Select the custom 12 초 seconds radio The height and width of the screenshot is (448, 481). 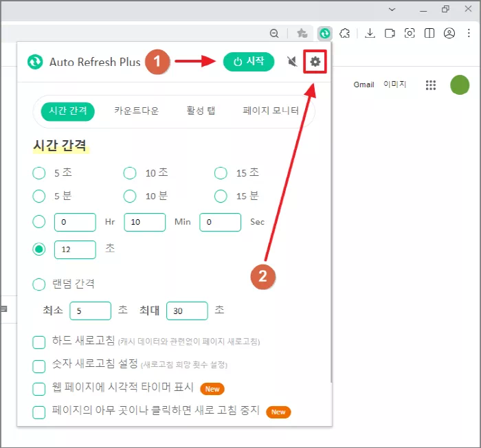pos(39,249)
